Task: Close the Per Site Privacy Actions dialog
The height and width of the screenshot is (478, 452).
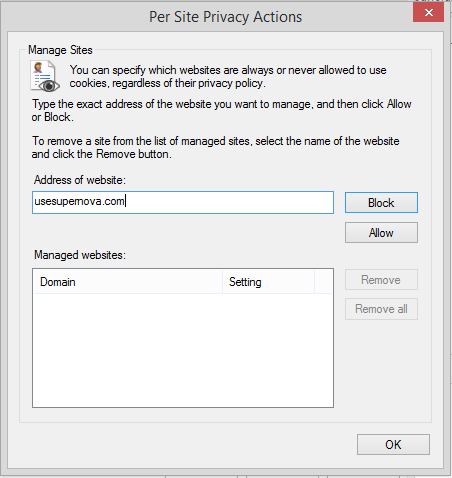Action: coord(428,13)
